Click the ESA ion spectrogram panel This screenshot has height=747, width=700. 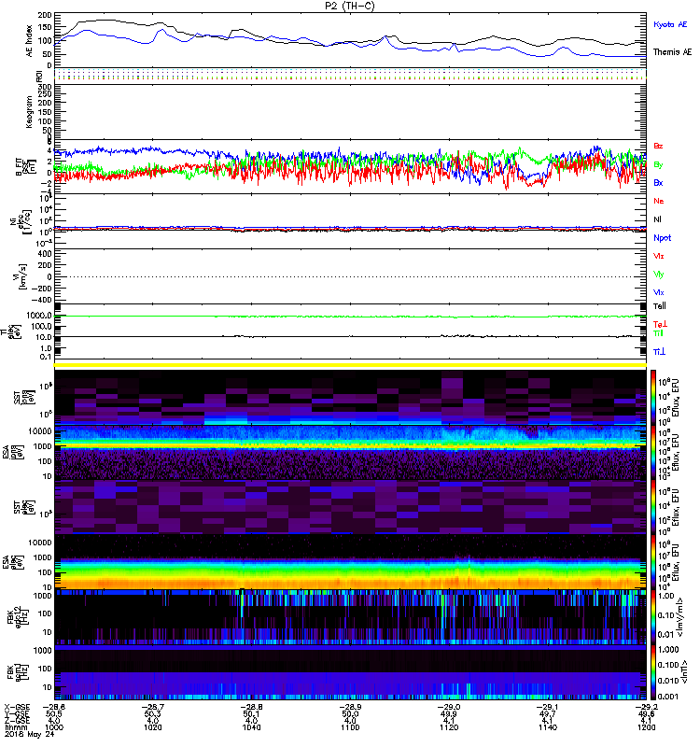pyautogui.click(x=351, y=453)
